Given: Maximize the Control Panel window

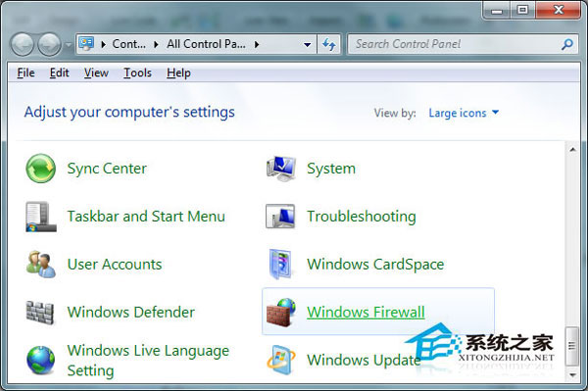Looking at the screenshot, I should point(522,10).
